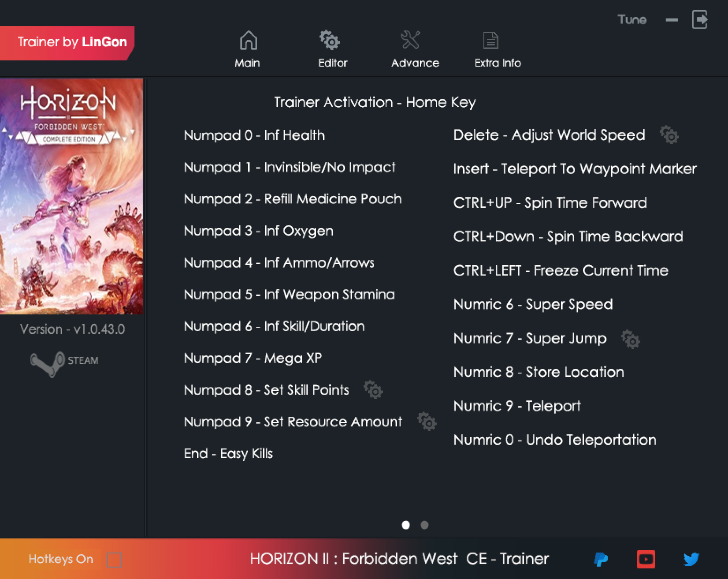Open Super Jump gear settings
Screen dimensions: 728x579
tap(630, 339)
